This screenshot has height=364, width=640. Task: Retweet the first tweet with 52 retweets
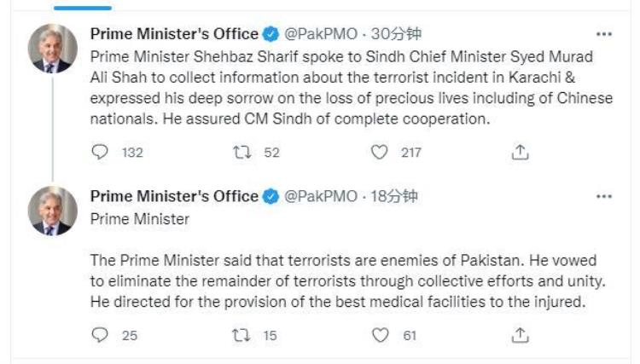pos(241,153)
